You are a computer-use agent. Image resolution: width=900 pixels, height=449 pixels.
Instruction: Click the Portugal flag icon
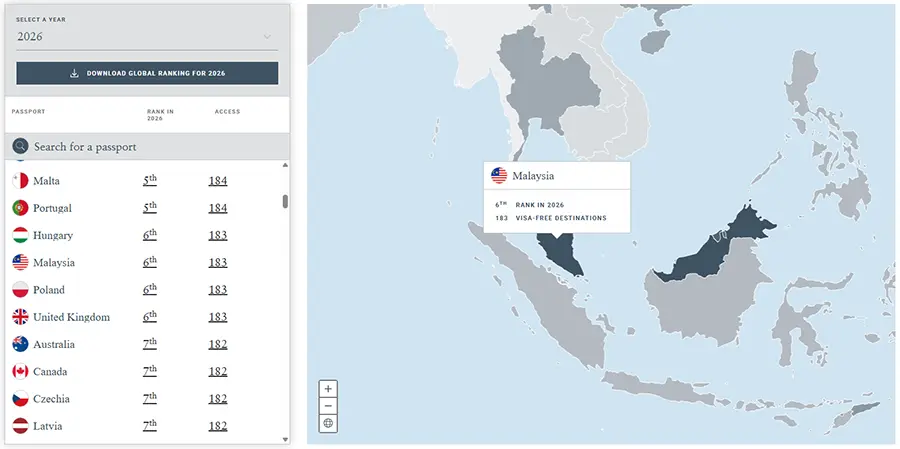(x=20, y=208)
